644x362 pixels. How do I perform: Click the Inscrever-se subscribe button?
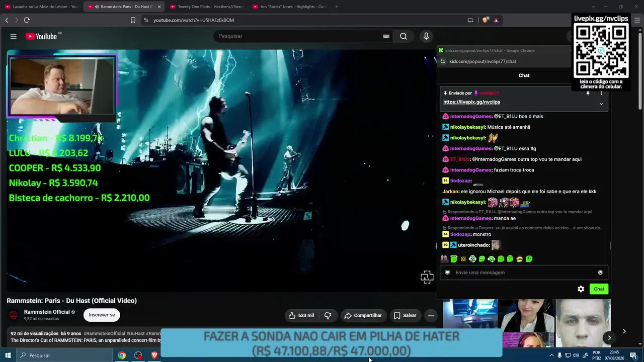tap(102, 315)
